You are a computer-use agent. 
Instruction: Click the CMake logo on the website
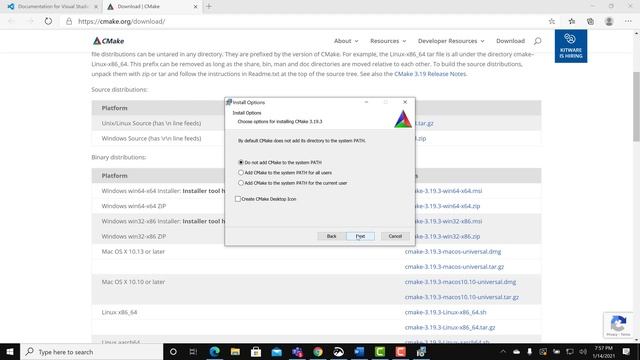coord(109,41)
